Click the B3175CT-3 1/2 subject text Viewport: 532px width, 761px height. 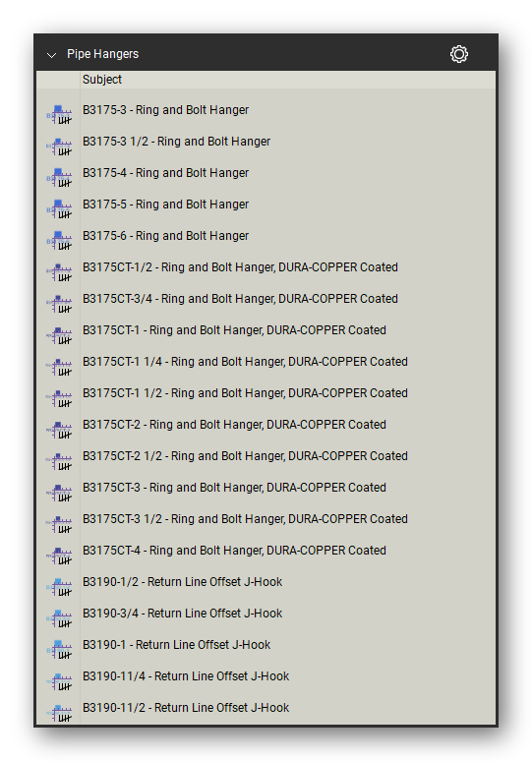coord(245,519)
